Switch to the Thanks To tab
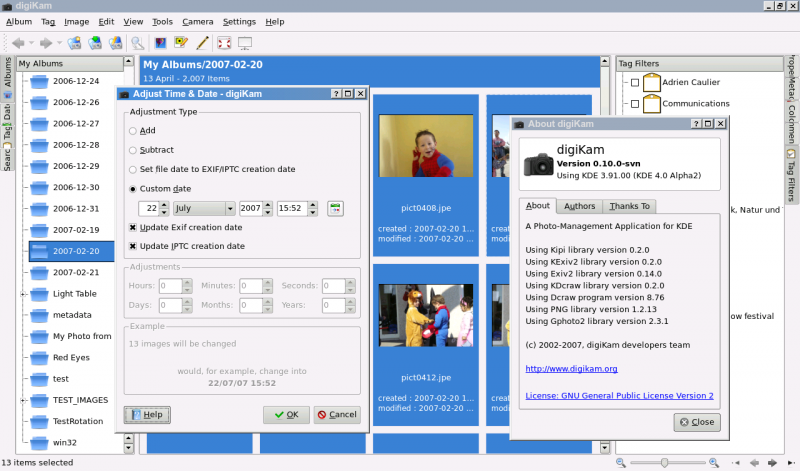 click(x=630, y=206)
